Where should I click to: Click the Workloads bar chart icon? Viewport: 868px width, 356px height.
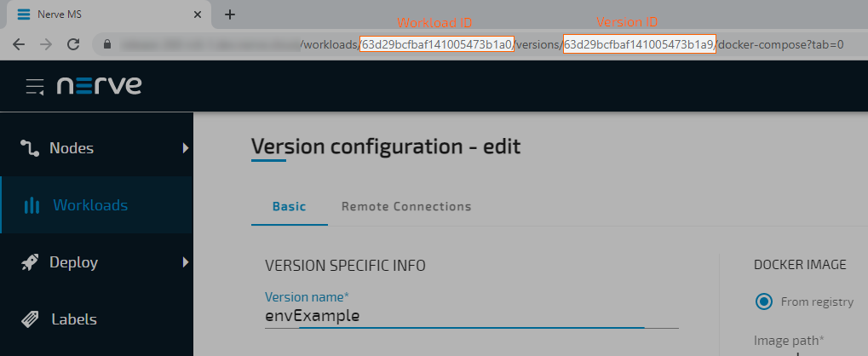pos(32,205)
